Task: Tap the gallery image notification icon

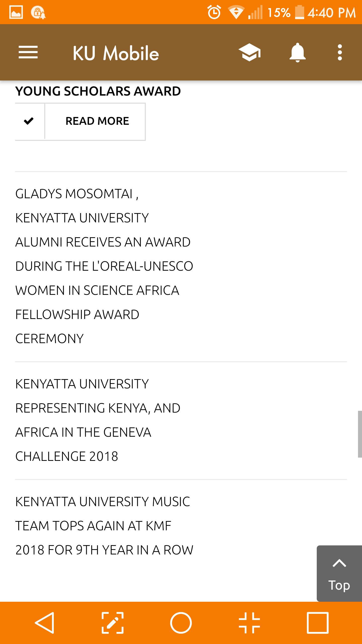Action: [16, 12]
